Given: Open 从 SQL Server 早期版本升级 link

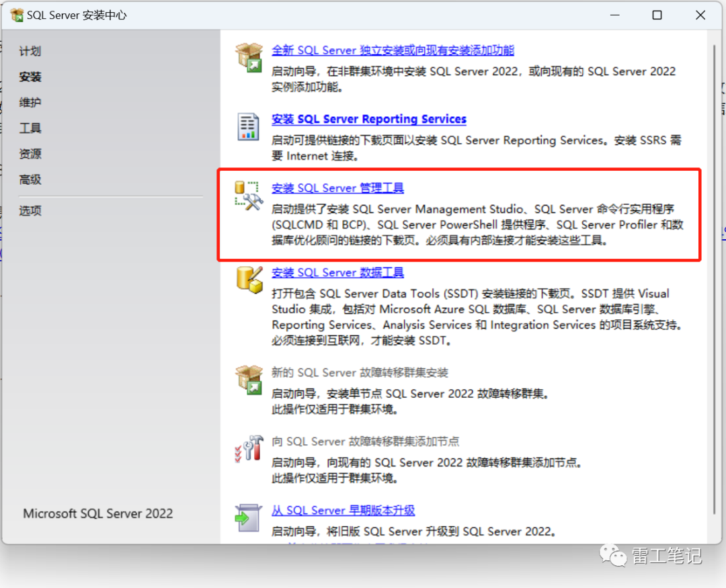Looking at the screenshot, I should click(x=343, y=510).
